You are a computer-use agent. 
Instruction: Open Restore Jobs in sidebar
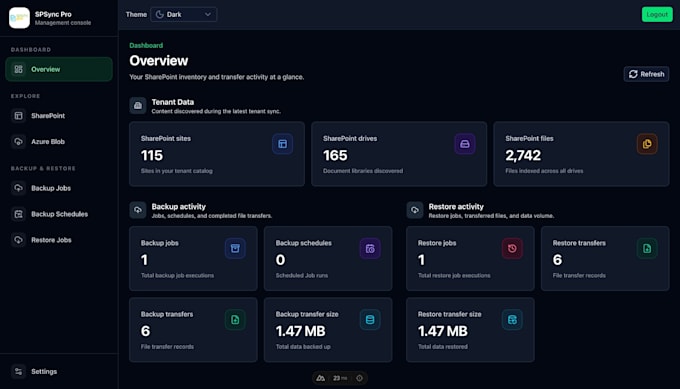click(59, 240)
